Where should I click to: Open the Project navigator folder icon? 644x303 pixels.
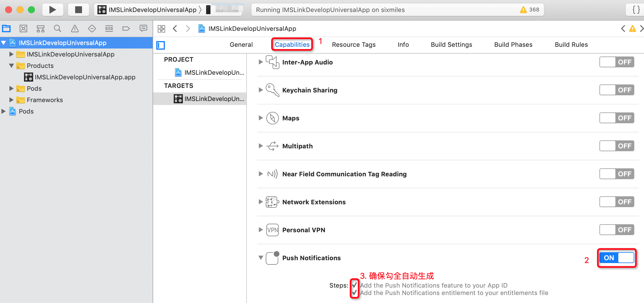[6, 29]
